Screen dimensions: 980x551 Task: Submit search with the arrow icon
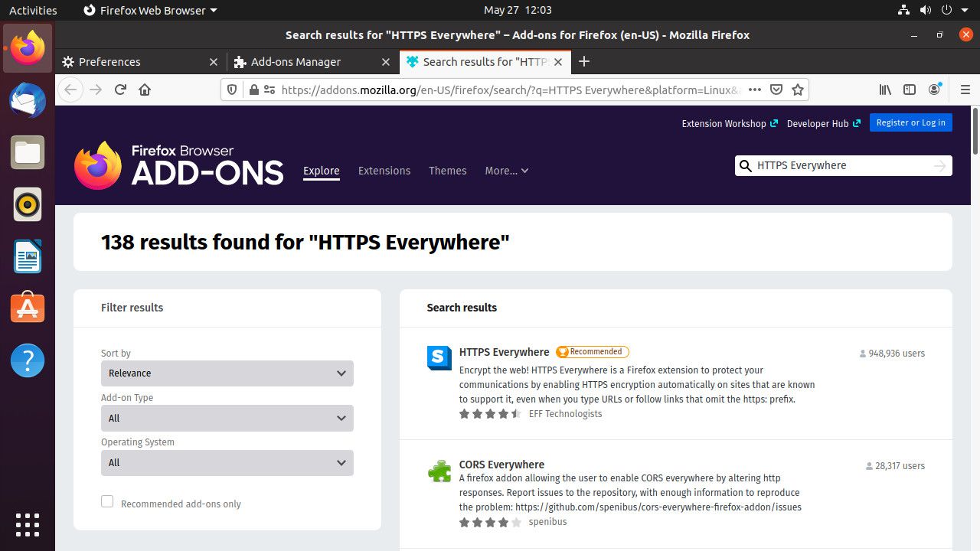click(940, 166)
